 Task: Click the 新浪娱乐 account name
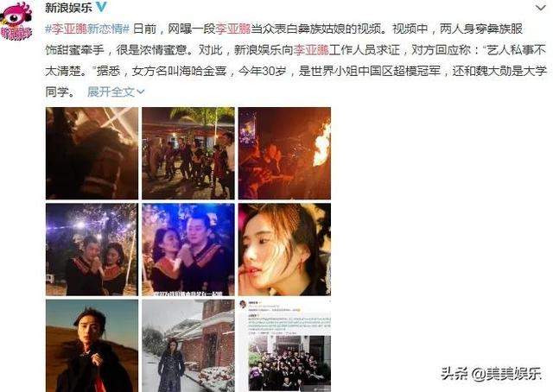[x=68, y=7]
